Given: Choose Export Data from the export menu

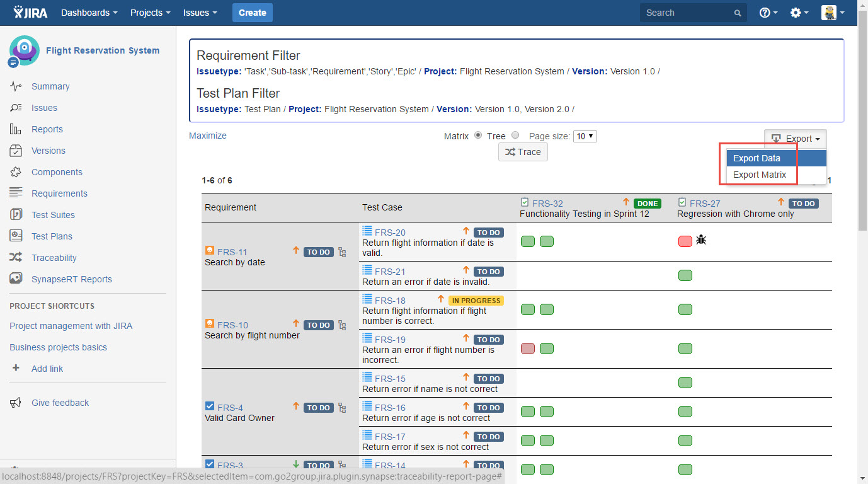Looking at the screenshot, I should pyautogui.click(x=757, y=158).
